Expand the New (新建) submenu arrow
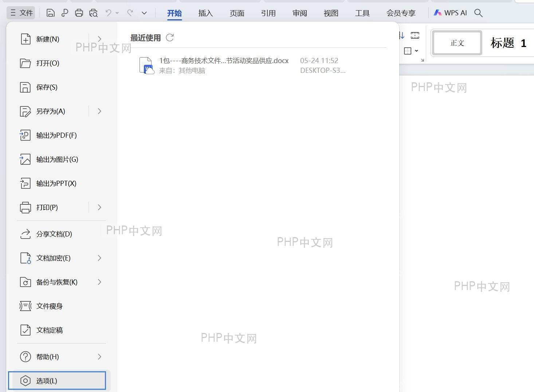 click(x=99, y=39)
